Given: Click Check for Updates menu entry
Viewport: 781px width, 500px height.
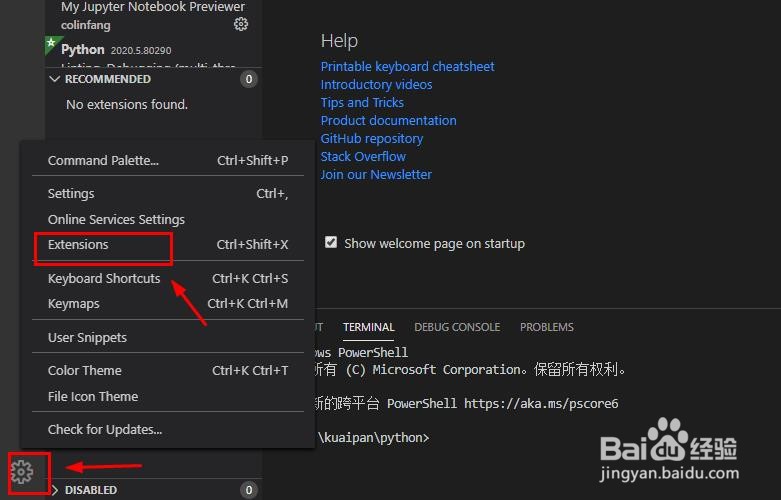Looking at the screenshot, I should coord(168,429).
